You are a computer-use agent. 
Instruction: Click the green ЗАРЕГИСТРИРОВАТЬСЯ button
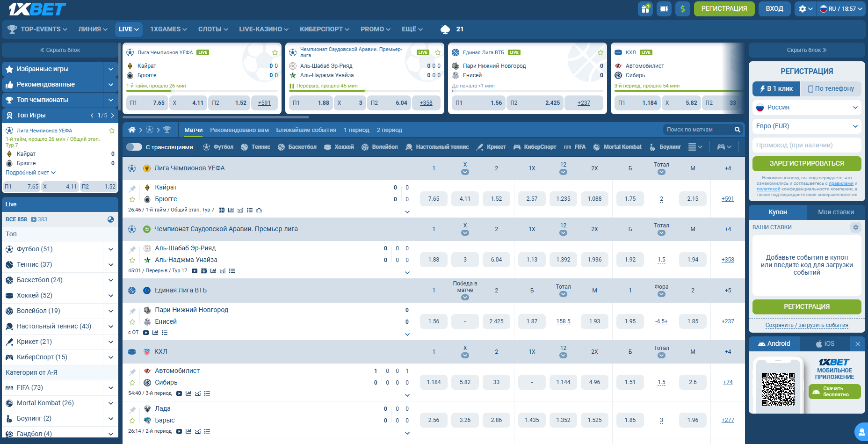pyautogui.click(x=807, y=164)
